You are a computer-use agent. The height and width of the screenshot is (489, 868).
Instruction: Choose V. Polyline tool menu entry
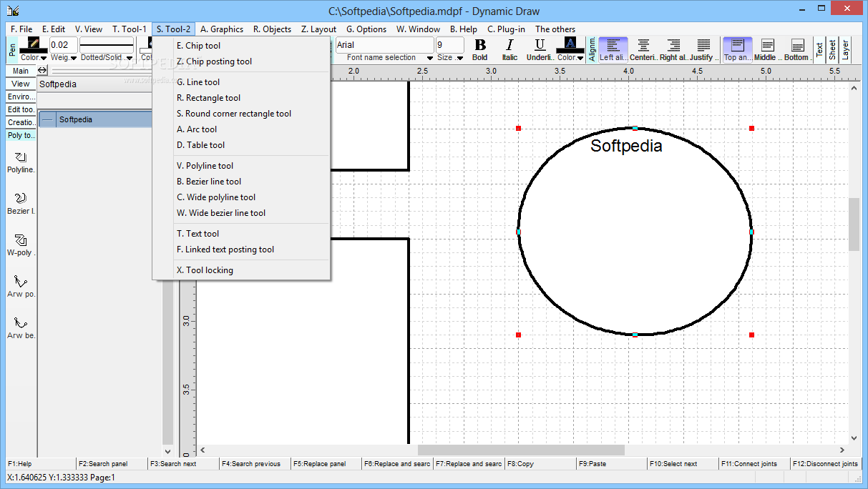tap(241, 166)
